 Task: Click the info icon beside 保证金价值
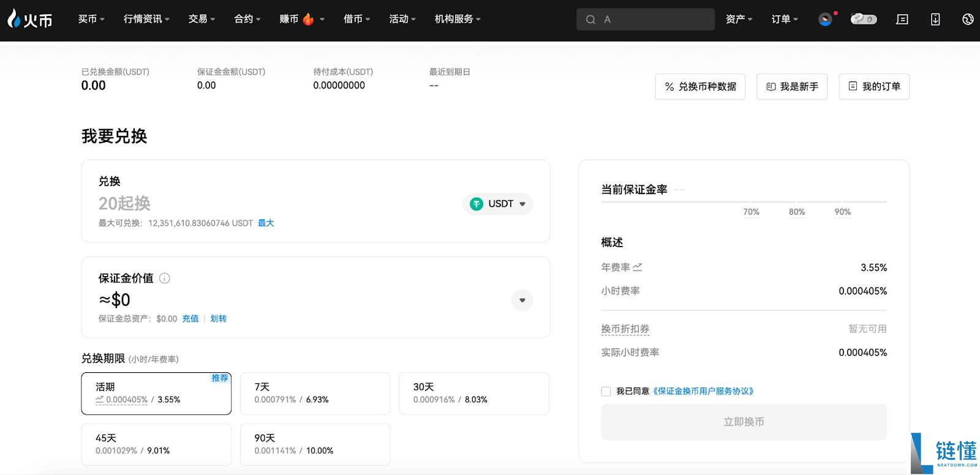[165, 278]
